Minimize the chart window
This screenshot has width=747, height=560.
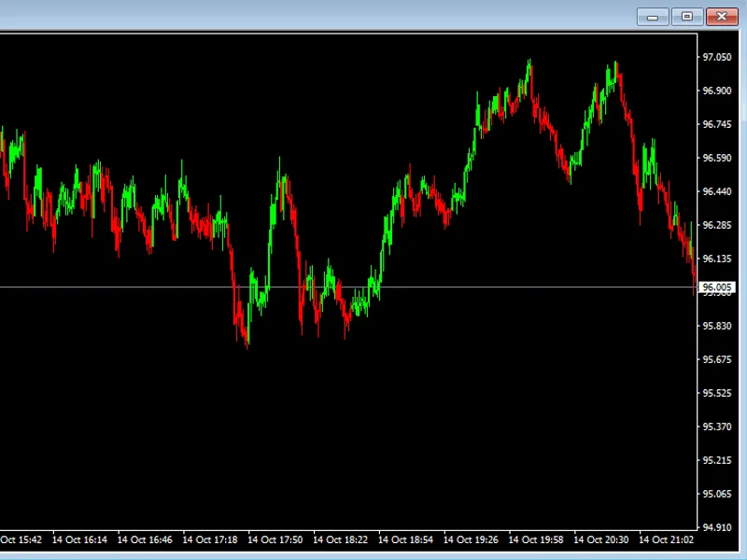653,17
